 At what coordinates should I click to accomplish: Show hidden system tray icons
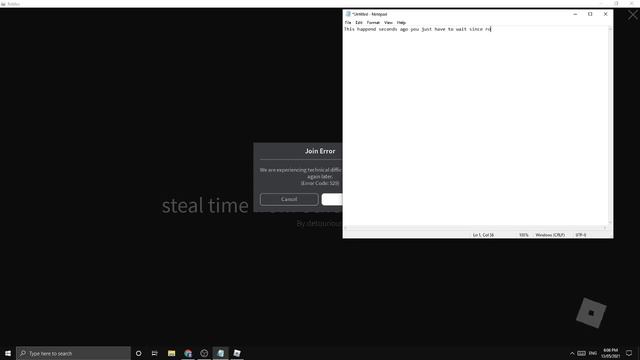coord(572,353)
